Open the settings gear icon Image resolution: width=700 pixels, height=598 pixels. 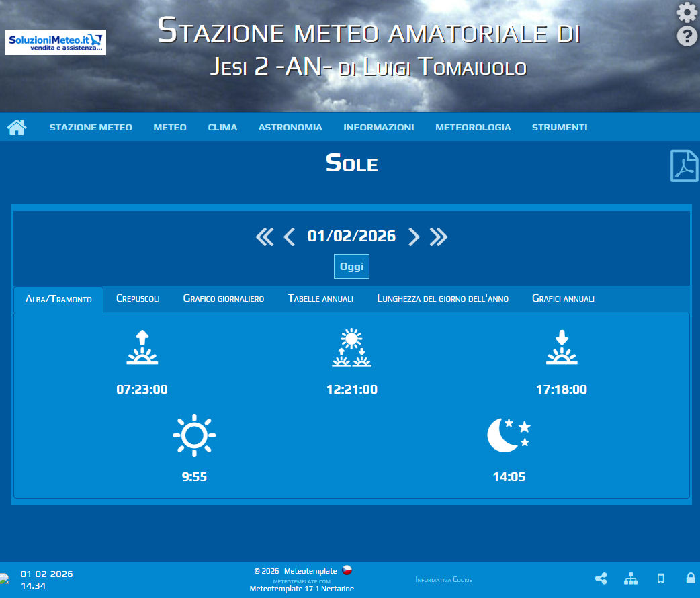pos(687,12)
